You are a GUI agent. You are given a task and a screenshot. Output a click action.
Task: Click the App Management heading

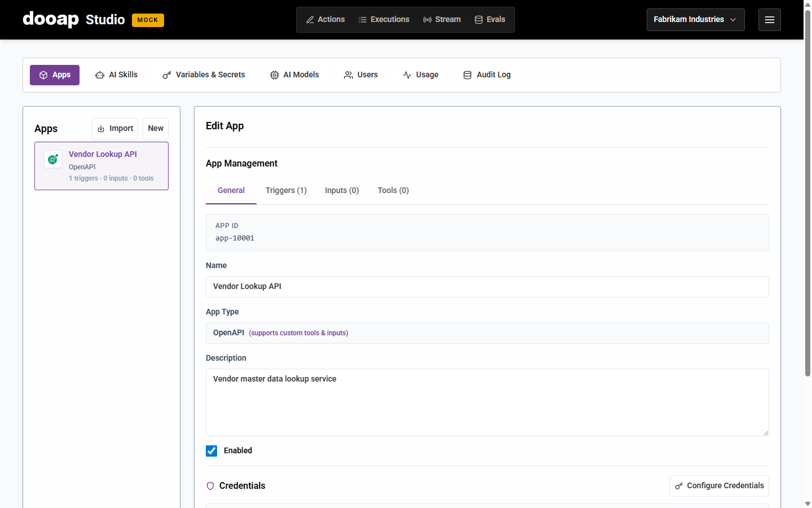click(241, 164)
